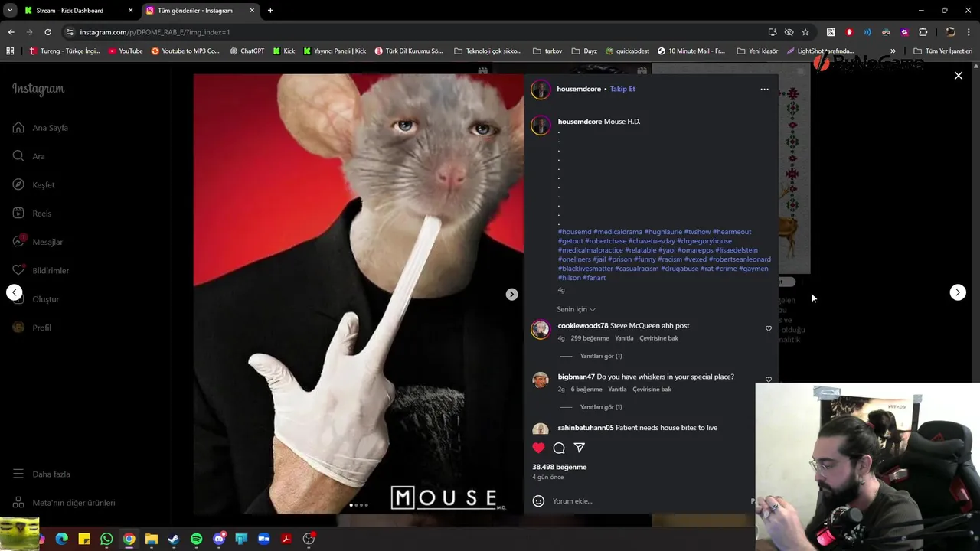
Task: Show replies under bigbman47 comment
Action: 601,407
